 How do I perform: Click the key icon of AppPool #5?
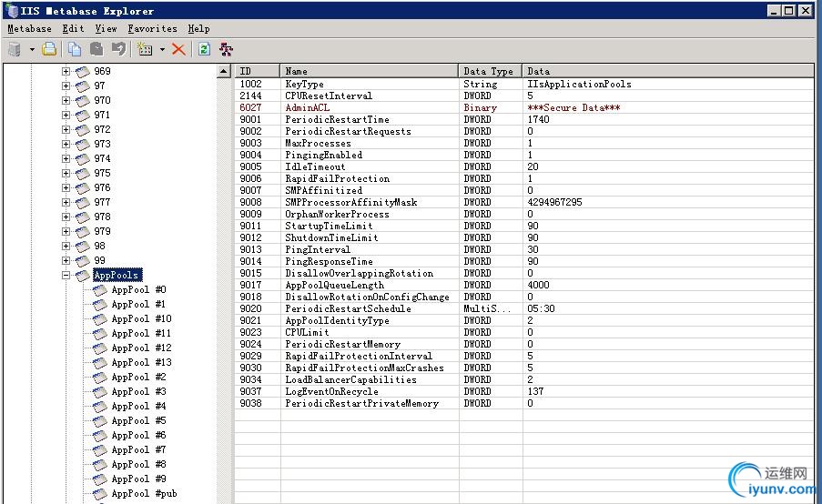pyautogui.click(x=99, y=420)
